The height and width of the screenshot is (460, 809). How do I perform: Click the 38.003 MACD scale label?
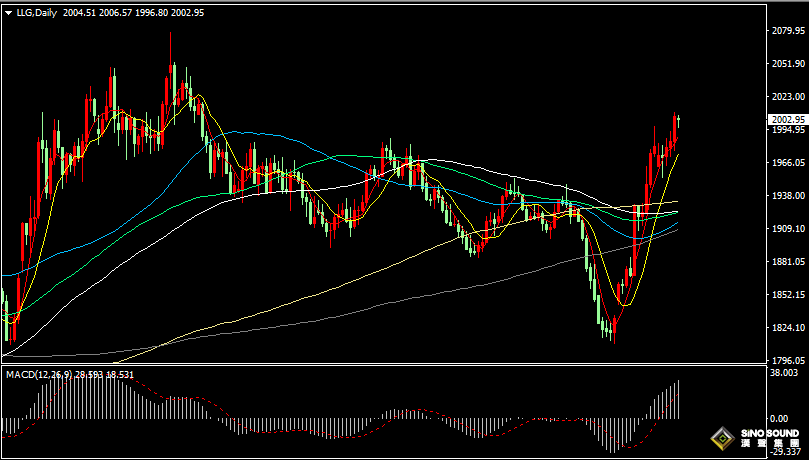point(786,372)
